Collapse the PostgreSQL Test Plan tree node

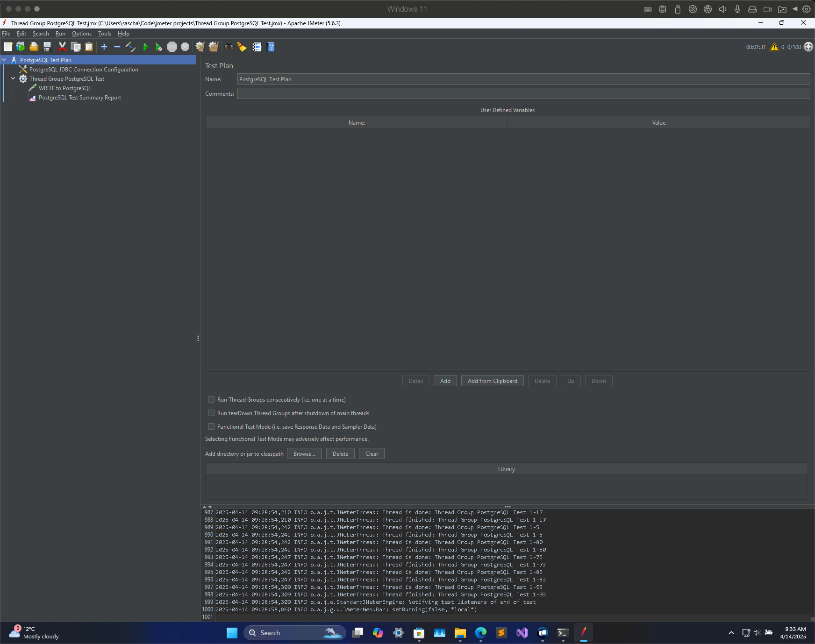[x=4, y=60]
